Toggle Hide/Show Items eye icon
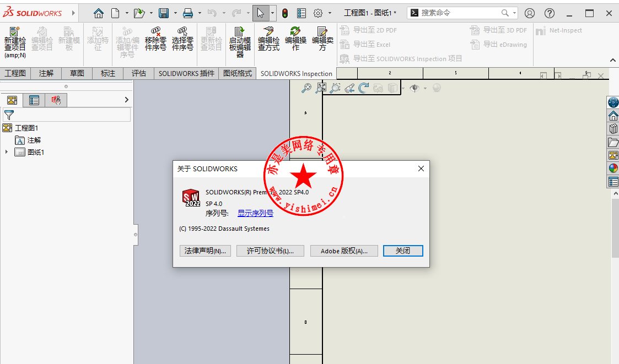The image size is (619, 364). [415, 88]
